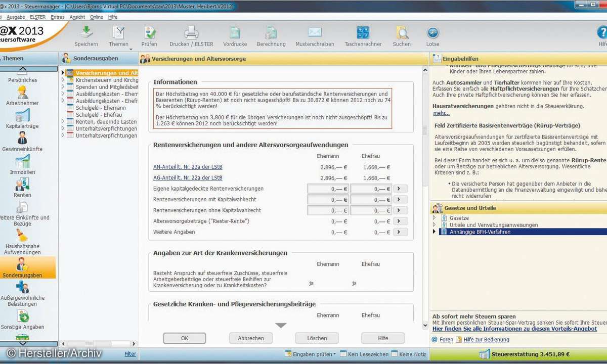Viewport: 607px width, 364px height.
Task: Toggle the Kein Lesezeichen bookmark box
Action: point(343,354)
